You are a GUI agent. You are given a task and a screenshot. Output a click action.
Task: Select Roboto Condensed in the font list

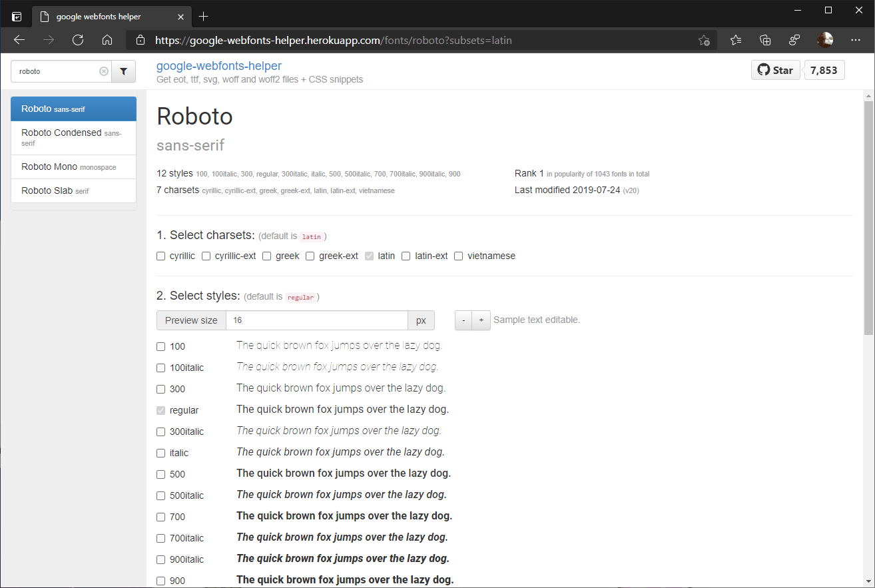pos(73,138)
